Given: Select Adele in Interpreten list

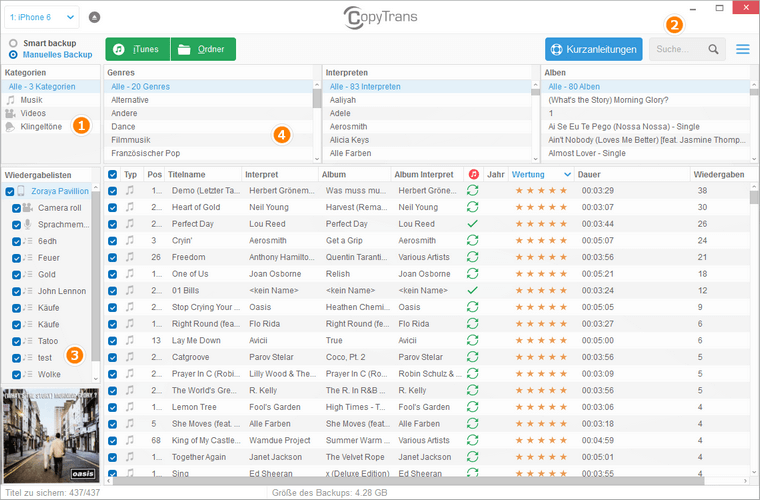Looking at the screenshot, I should (427, 113).
